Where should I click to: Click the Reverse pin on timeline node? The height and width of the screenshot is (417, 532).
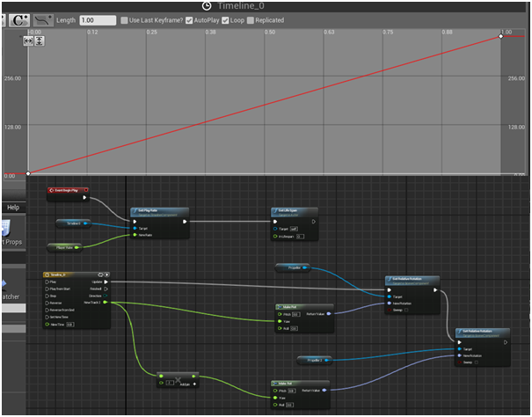47,303
